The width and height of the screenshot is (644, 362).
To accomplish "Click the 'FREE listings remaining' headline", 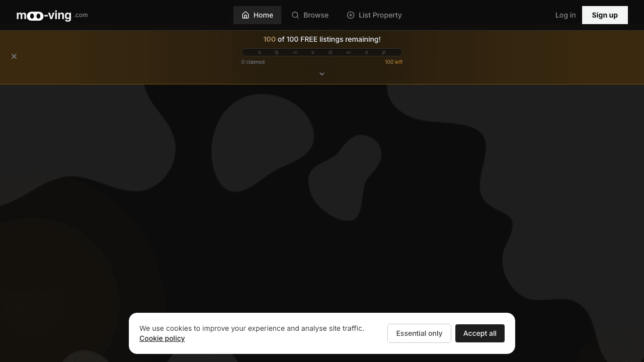I will tap(329, 39).
